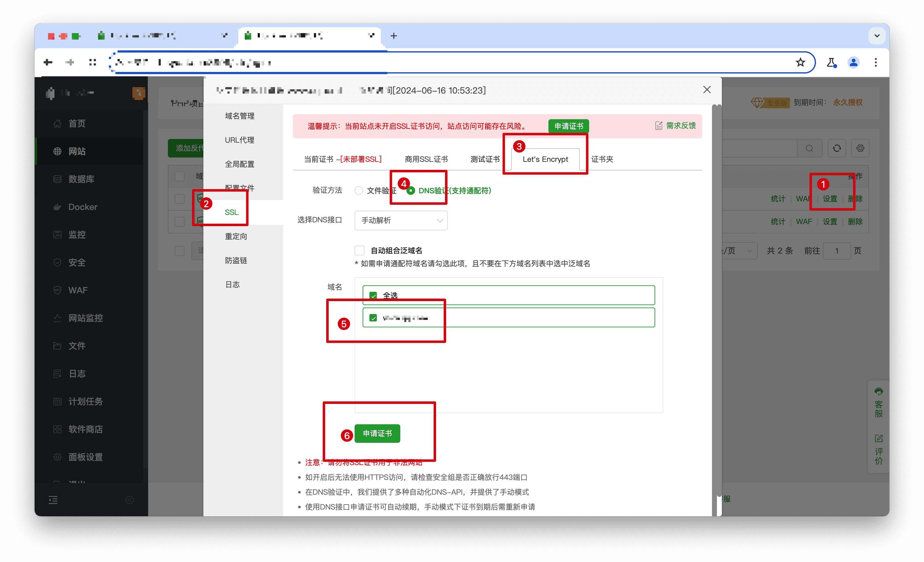Screen dimensions: 924x562
Task: Click bottom green 申请证书 button
Action: [x=377, y=433]
